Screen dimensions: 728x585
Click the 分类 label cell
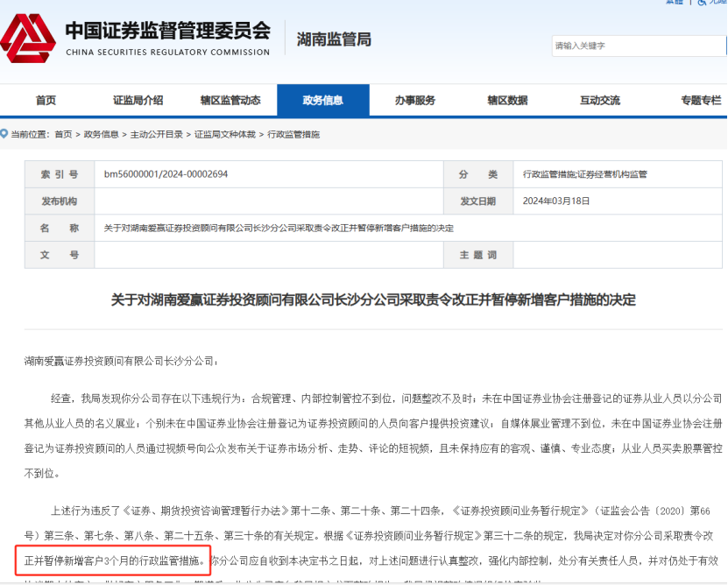478,174
